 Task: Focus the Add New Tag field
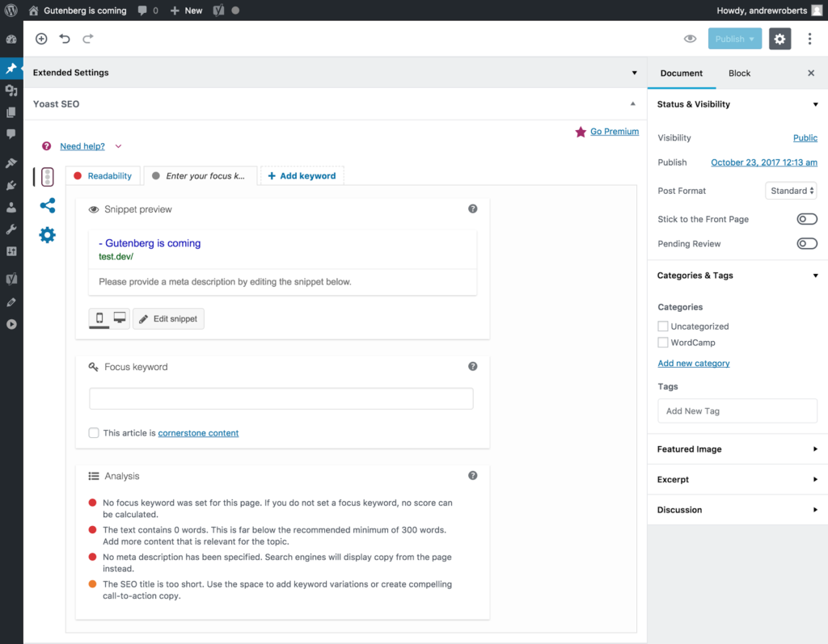click(737, 410)
